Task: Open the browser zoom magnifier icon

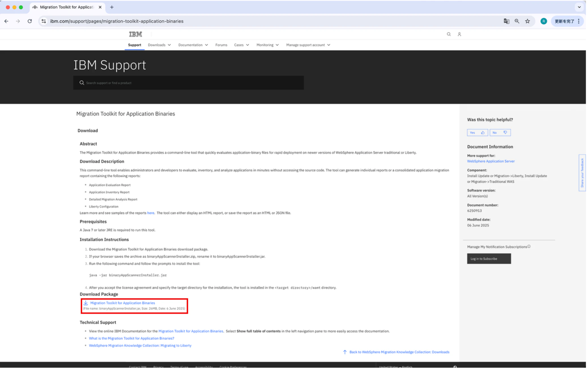Action: pos(517,21)
